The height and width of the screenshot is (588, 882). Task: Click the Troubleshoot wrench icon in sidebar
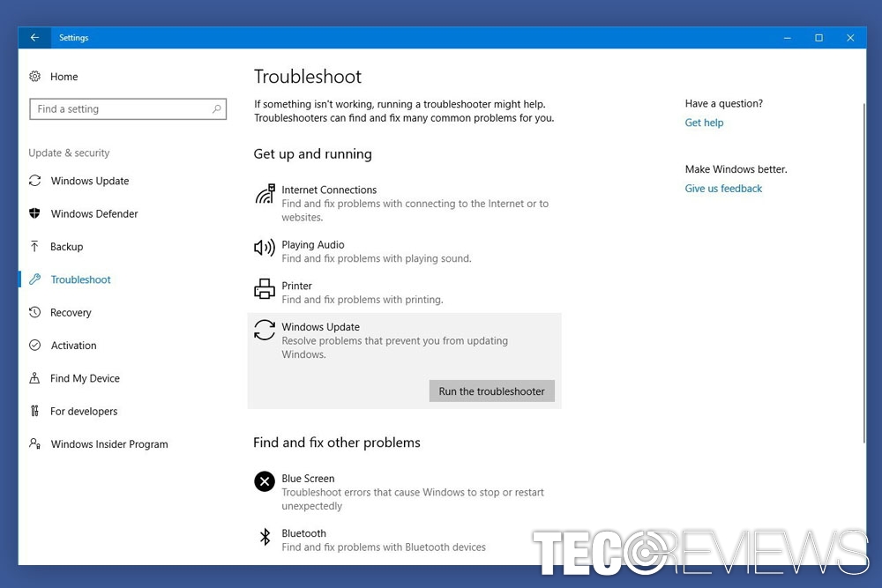click(35, 279)
